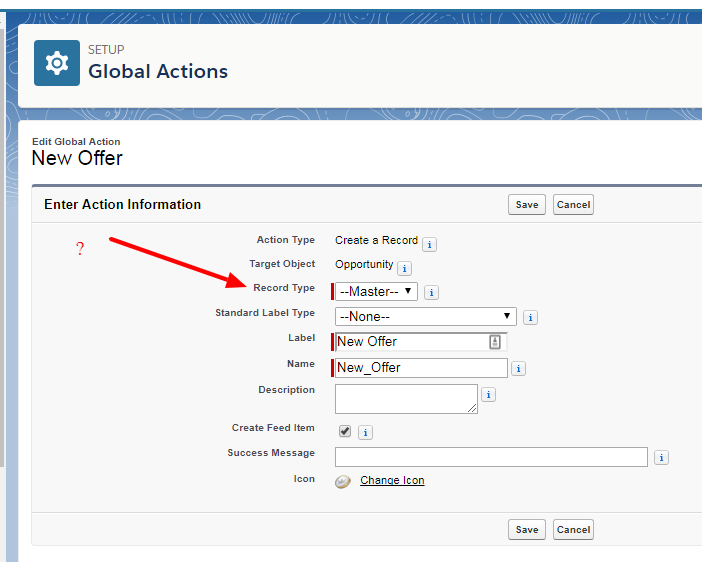The width and height of the screenshot is (702, 562).
Task: Click the small icon inside Label field
Action: 495,342
